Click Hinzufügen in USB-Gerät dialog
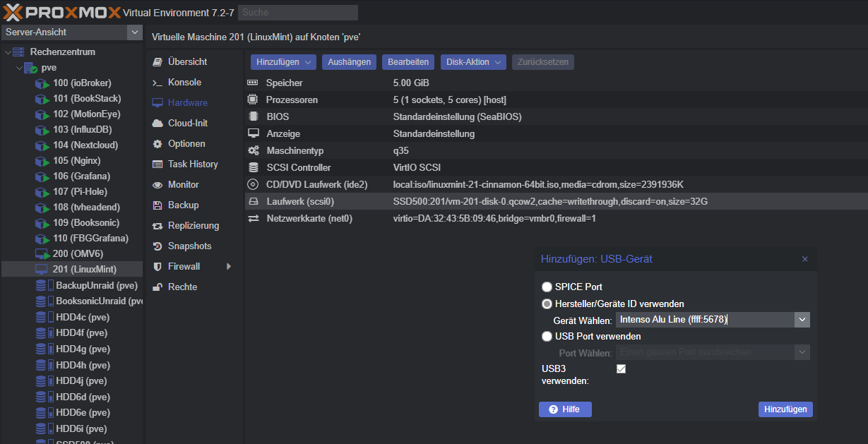Image resolution: width=868 pixels, height=444 pixels. pos(785,409)
